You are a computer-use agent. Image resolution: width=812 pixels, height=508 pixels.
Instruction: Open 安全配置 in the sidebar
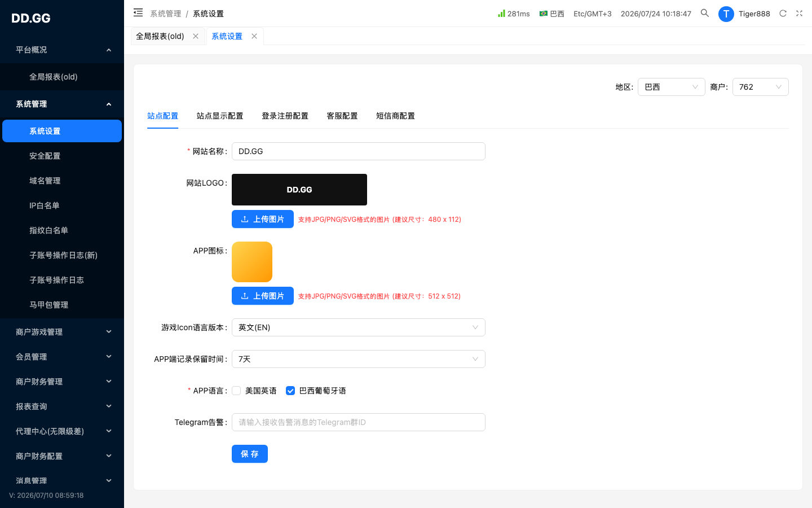coord(62,156)
